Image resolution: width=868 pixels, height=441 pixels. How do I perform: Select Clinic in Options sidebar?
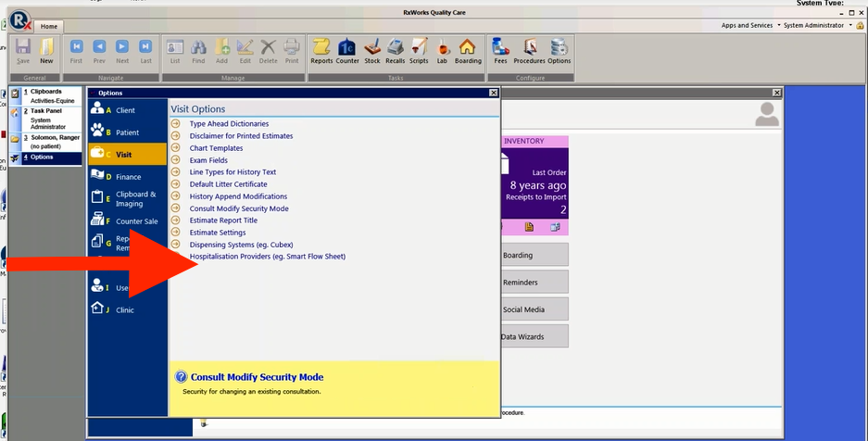127,309
